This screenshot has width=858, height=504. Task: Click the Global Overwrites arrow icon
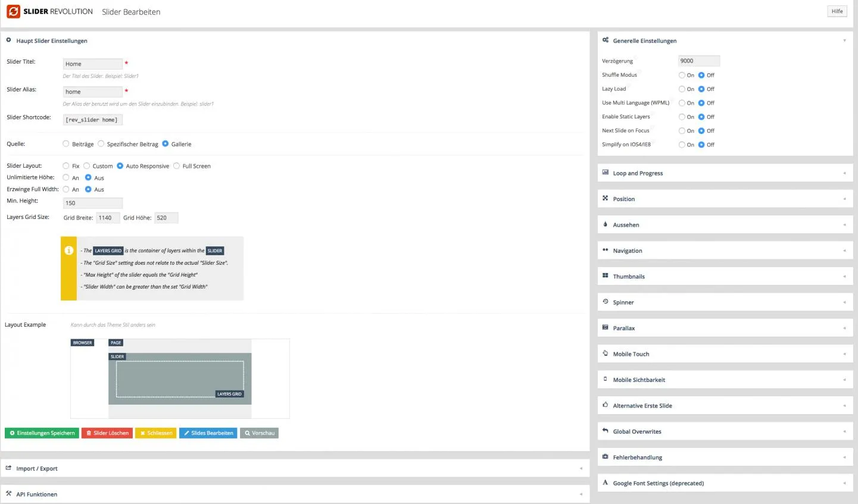(x=605, y=431)
